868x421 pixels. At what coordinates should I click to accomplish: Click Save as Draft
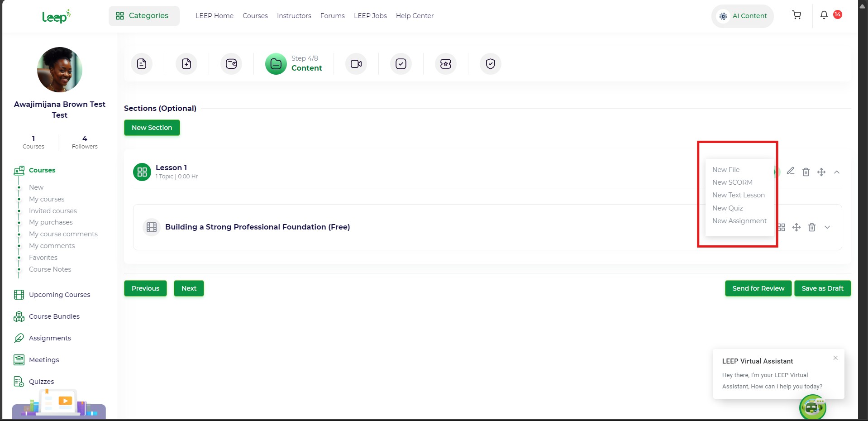pos(822,288)
